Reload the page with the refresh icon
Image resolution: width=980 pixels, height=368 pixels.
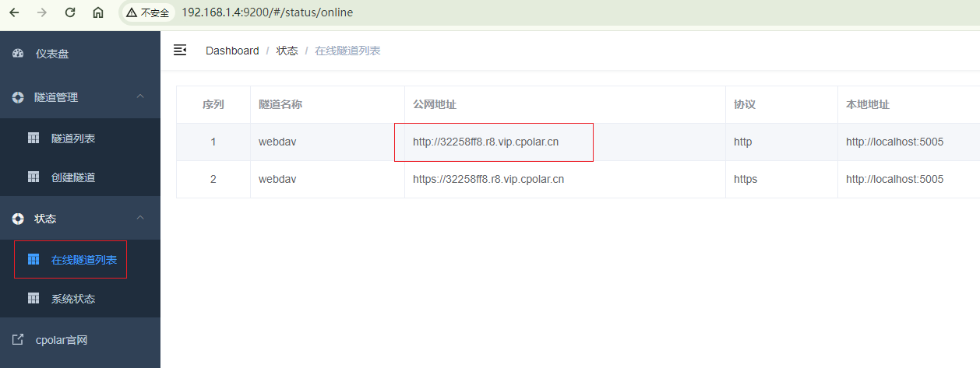pyautogui.click(x=70, y=12)
